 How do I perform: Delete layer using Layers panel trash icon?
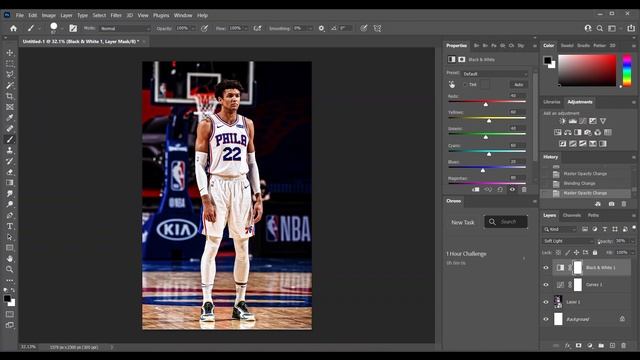coord(624,346)
